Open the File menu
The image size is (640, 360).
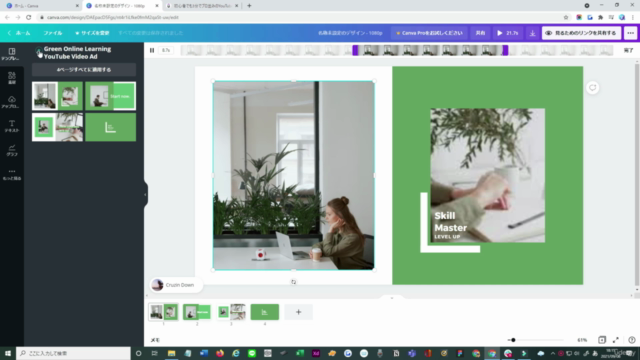(53, 33)
